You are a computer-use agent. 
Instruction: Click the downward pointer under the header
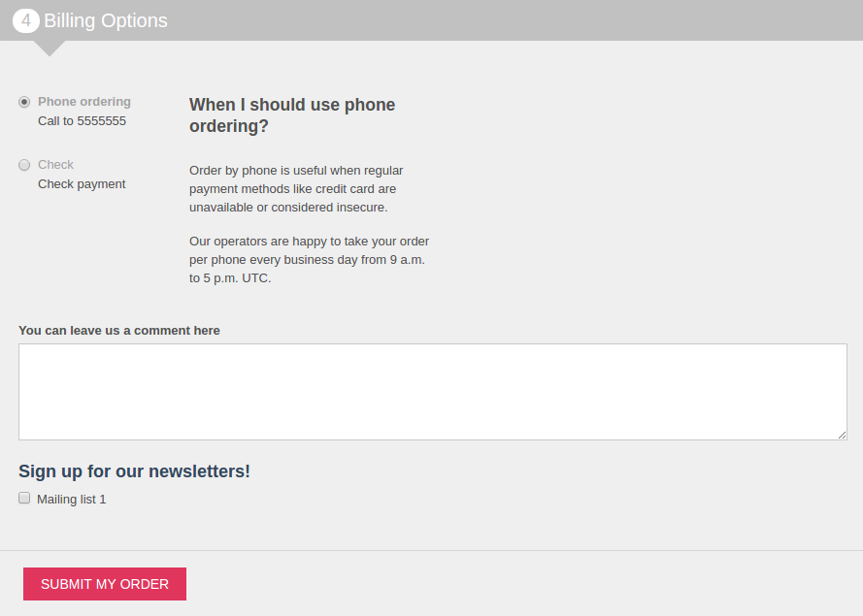pos(49,49)
